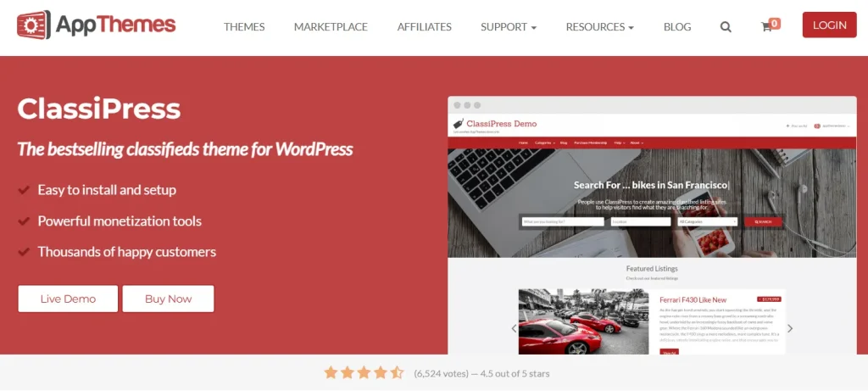
Task: Click the Live Demo button
Action: 68,299
